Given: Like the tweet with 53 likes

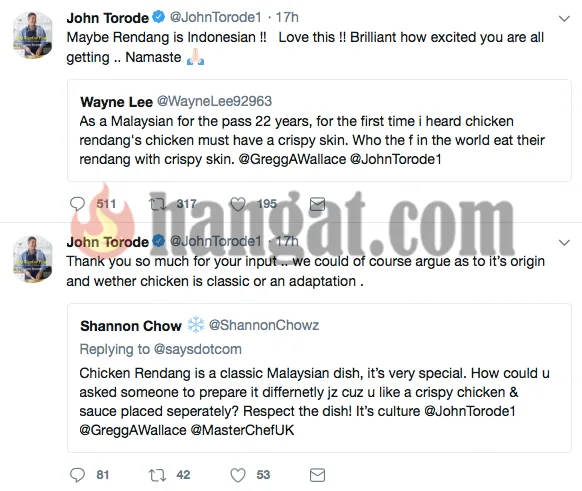Looking at the screenshot, I should point(238,475).
